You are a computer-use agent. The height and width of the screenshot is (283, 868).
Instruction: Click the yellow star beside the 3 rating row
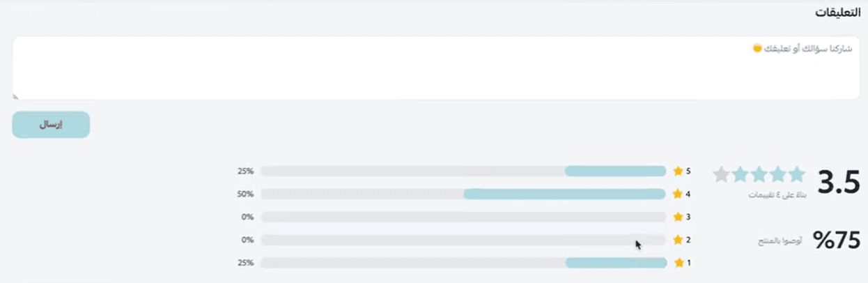coord(678,217)
